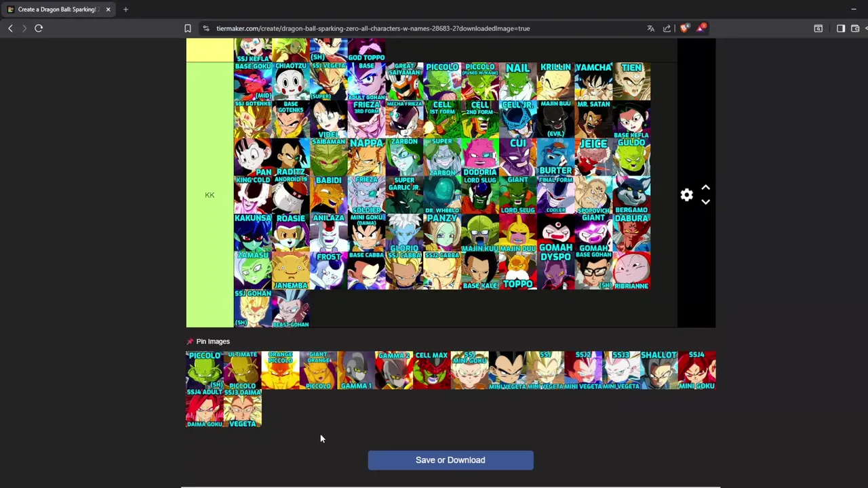Go back in browser history
The height and width of the screenshot is (488, 868).
point(10,28)
